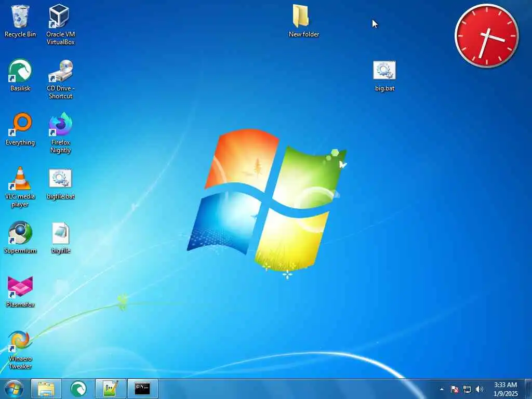The width and height of the screenshot is (532, 399).
Task: Open the volume speaker tray icon
Action: tap(479, 389)
